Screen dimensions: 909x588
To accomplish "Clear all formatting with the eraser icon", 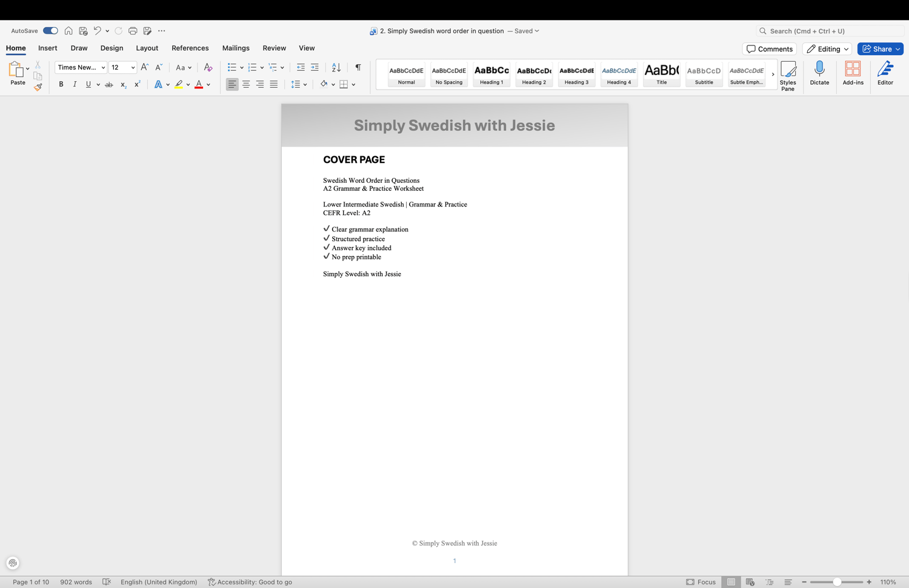I will [x=208, y=67].
